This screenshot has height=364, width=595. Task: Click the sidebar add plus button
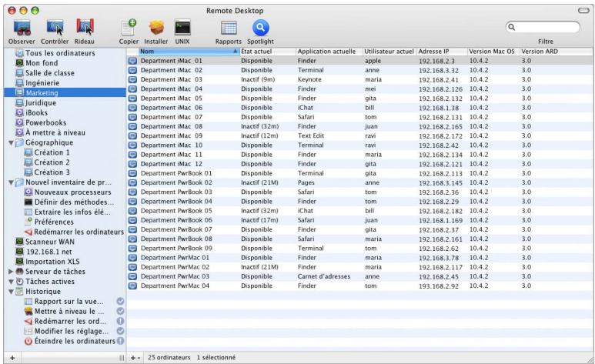tap(12, 358)
